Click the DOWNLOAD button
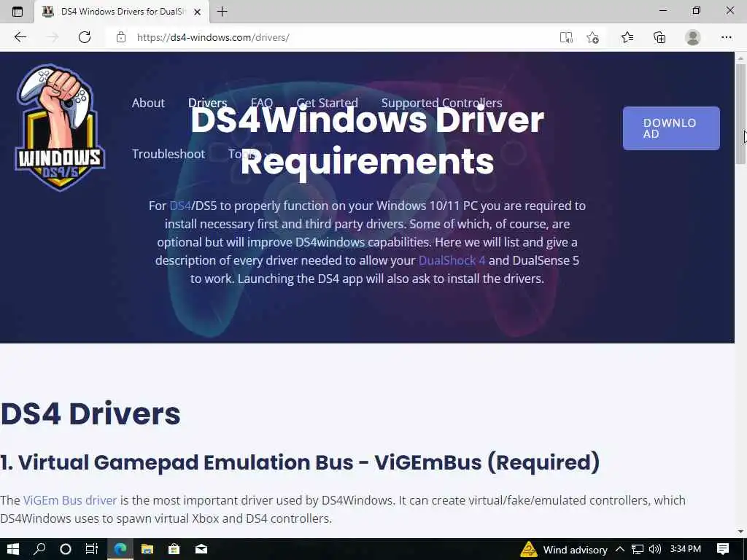This screenshot has height=560, width=747. [671, 128]
